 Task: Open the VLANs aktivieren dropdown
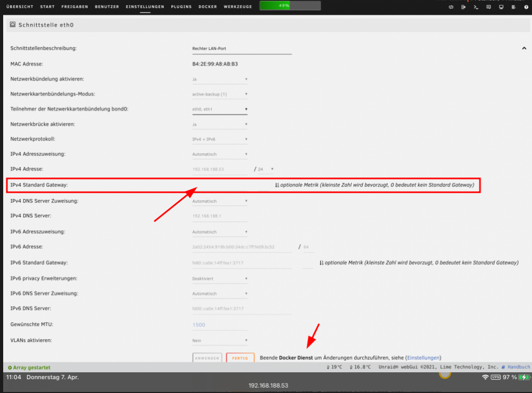(220, 340)
